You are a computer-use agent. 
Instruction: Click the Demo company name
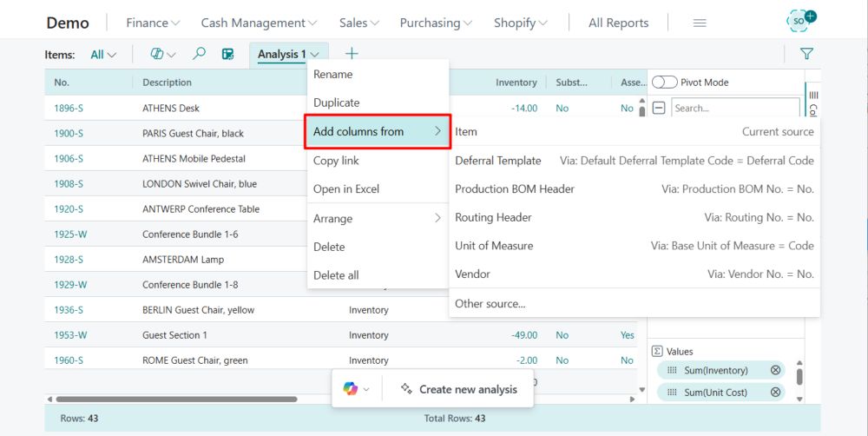pos(68,23)
